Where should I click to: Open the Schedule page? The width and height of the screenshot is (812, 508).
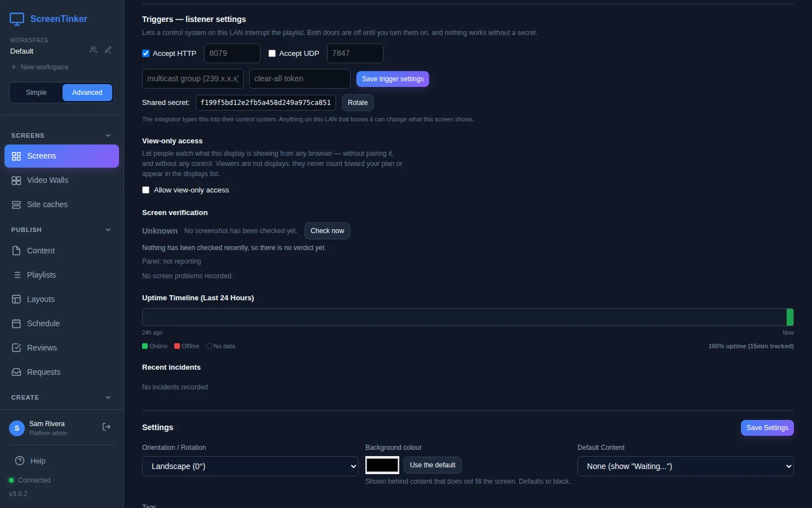point(61,323)
